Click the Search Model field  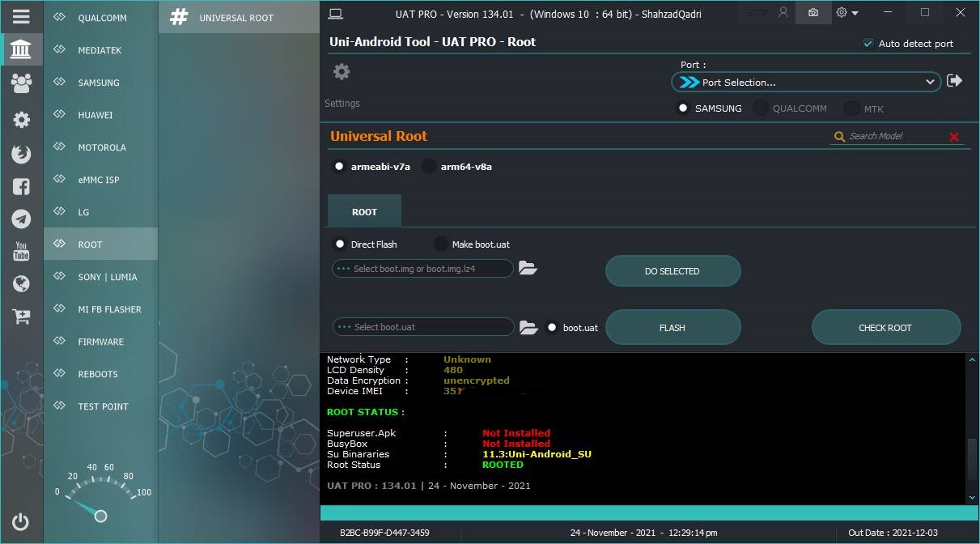tap(897, 137)
